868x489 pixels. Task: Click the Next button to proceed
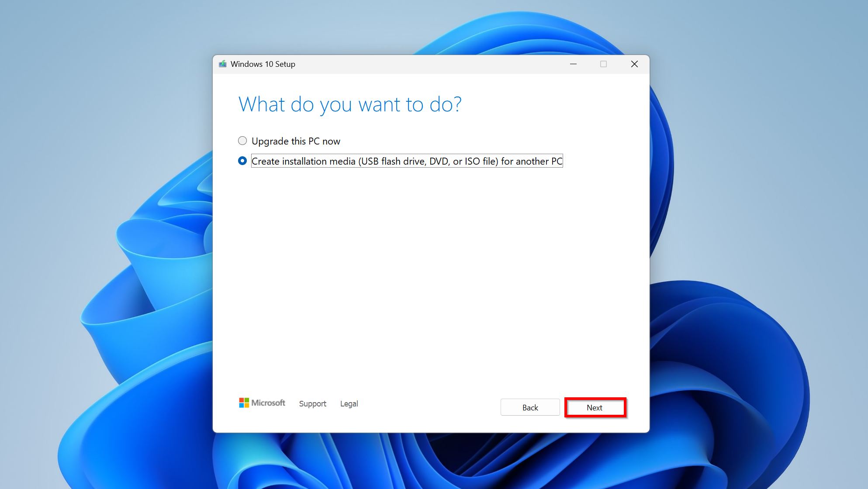click(594, 407)
